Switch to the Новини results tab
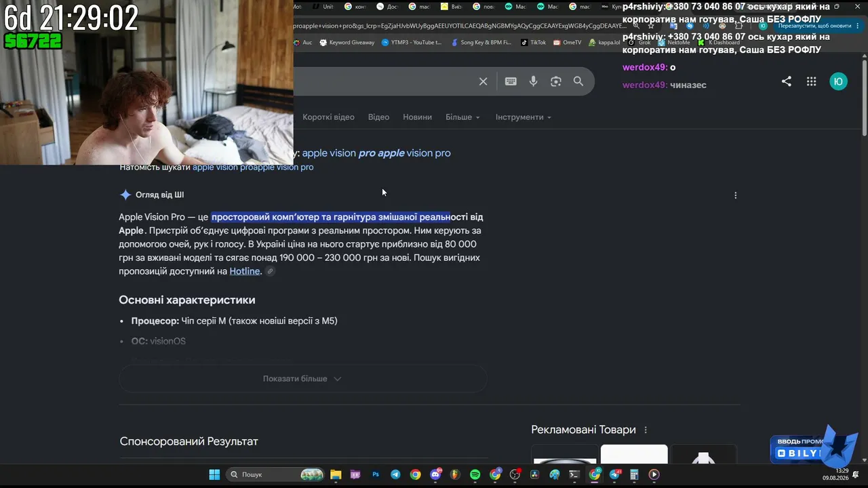Image resolution: width=868 pixels, height=488 pixels. pos(417,117)
